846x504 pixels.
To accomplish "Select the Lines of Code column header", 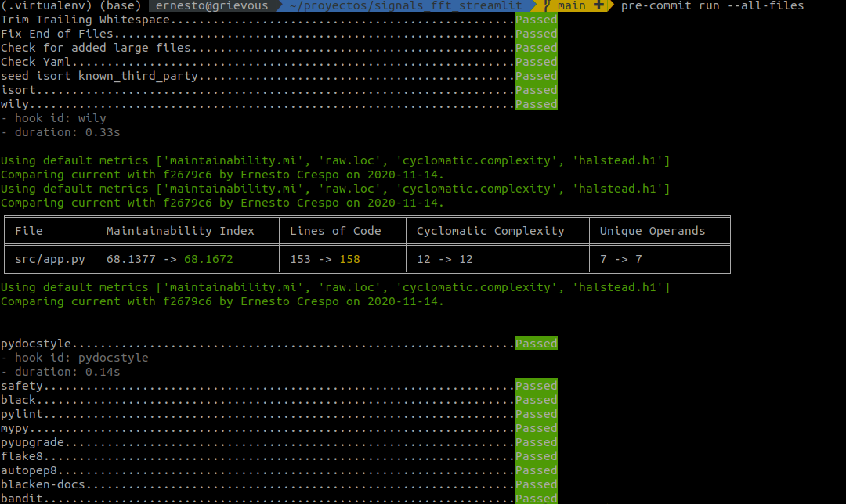I will coord(335,231).
